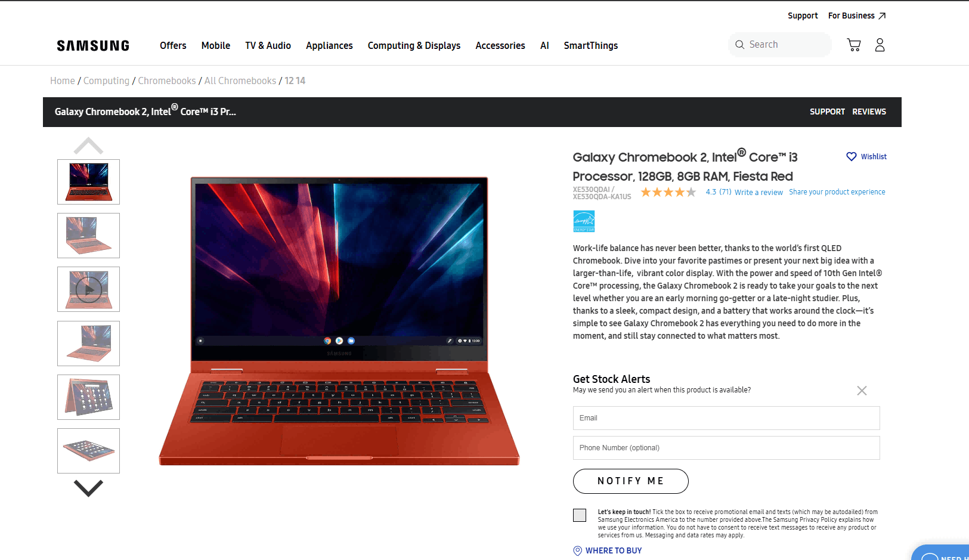
Task: Add product to Wishlist heart icon
Action: click(852, 156)
